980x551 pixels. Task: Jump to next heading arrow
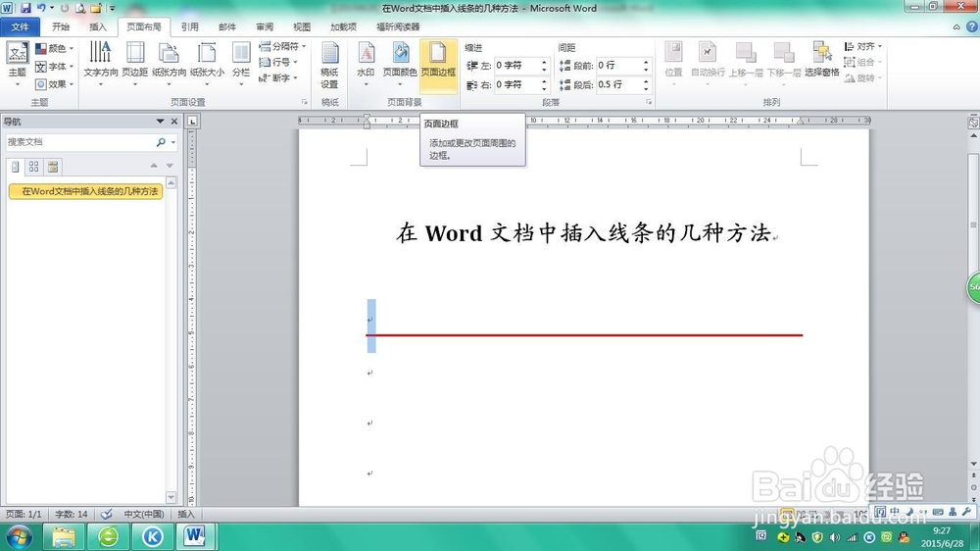(170, 166)
